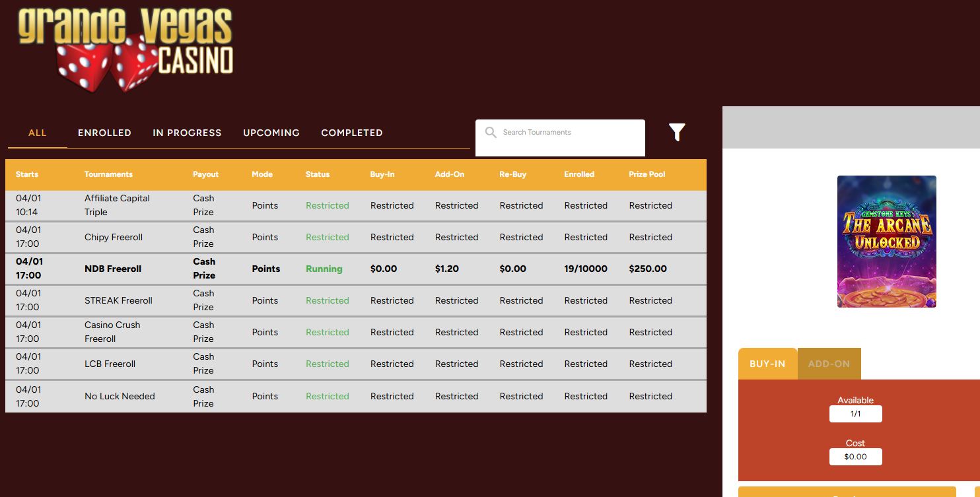Sort by the Payout column header

(x=205, y=174)
